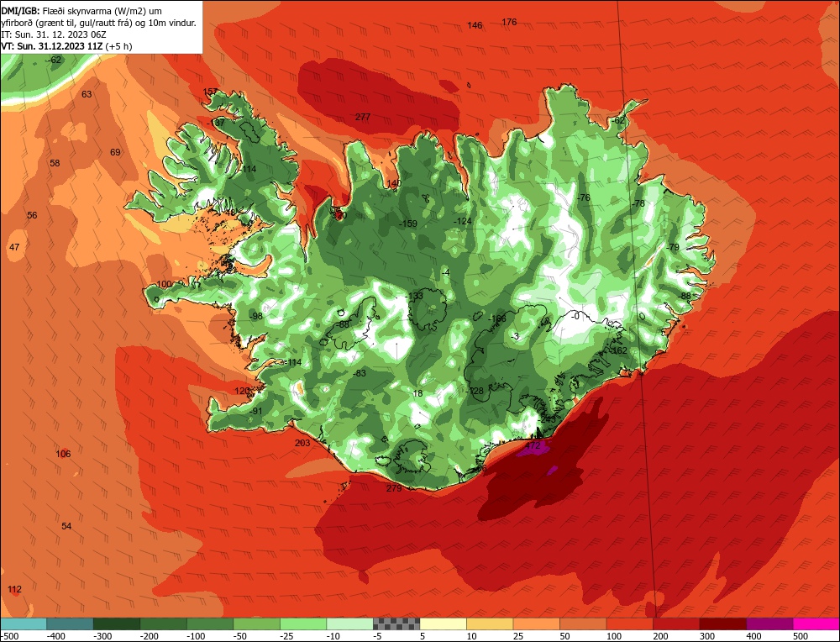
Task: Click the land value -83 in south Iceland
Action: coord(359,373)
